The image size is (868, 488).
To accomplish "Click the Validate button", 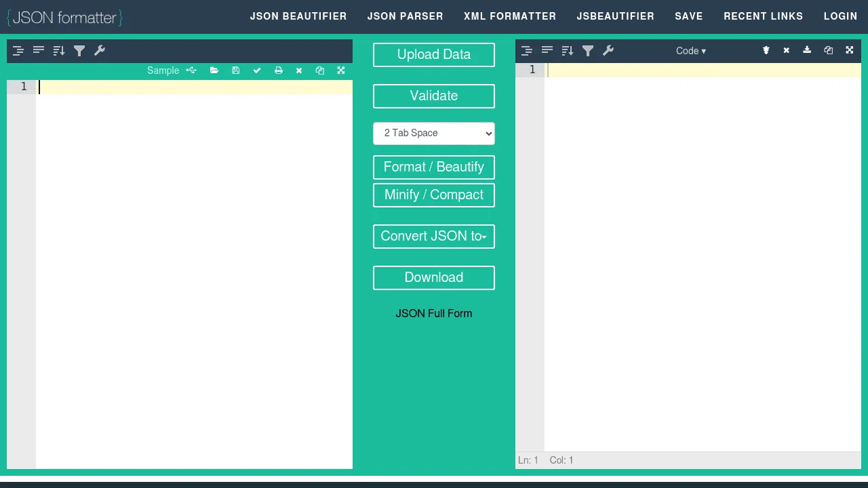I will click(434, 96).
